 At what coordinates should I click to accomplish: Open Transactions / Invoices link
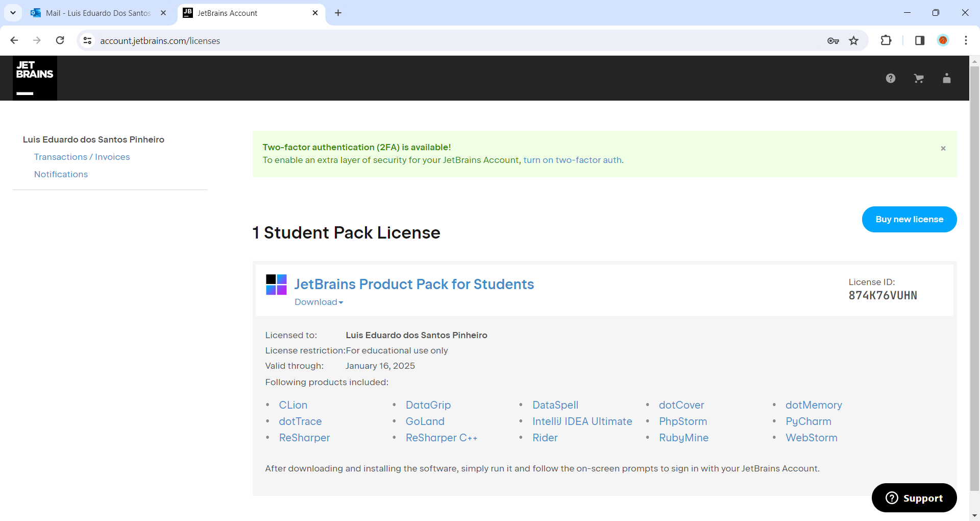click(x=82, y=157)
